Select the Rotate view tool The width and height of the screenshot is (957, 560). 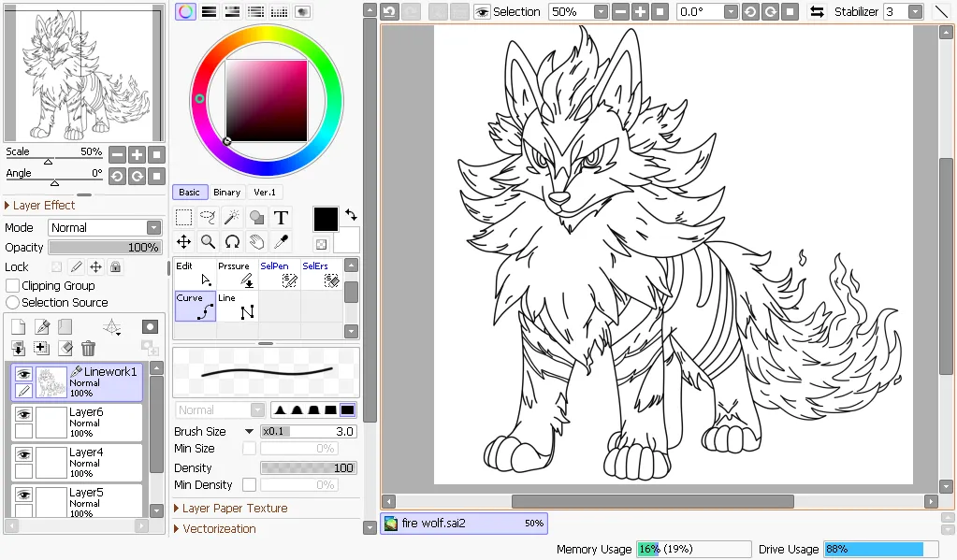232,241
